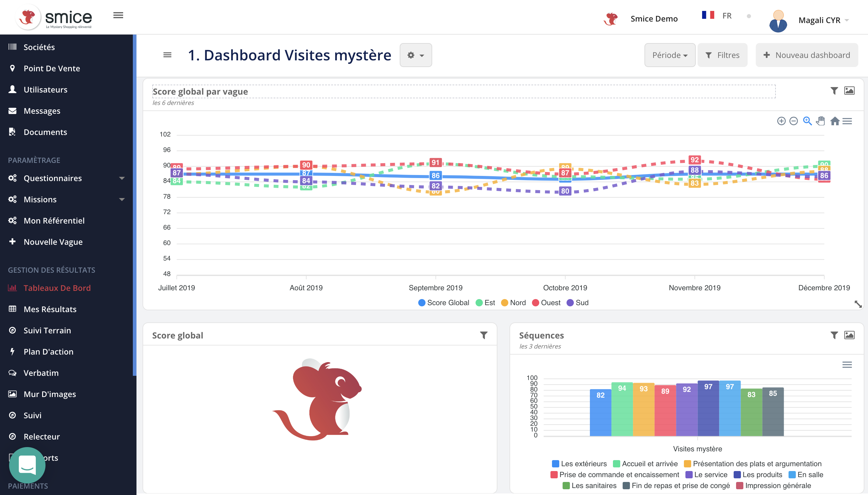
Task: Click the Le service purple bar
Action: click(687, 411)
